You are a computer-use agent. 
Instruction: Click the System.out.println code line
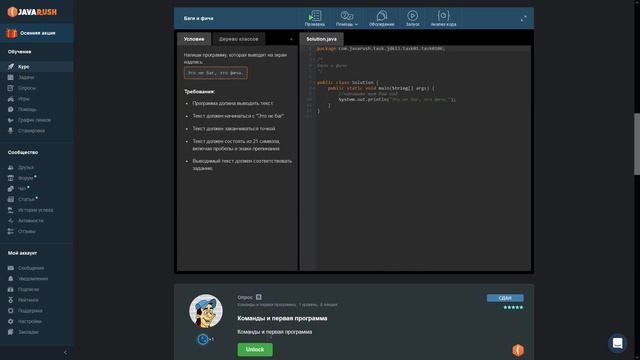click(397, 99)
